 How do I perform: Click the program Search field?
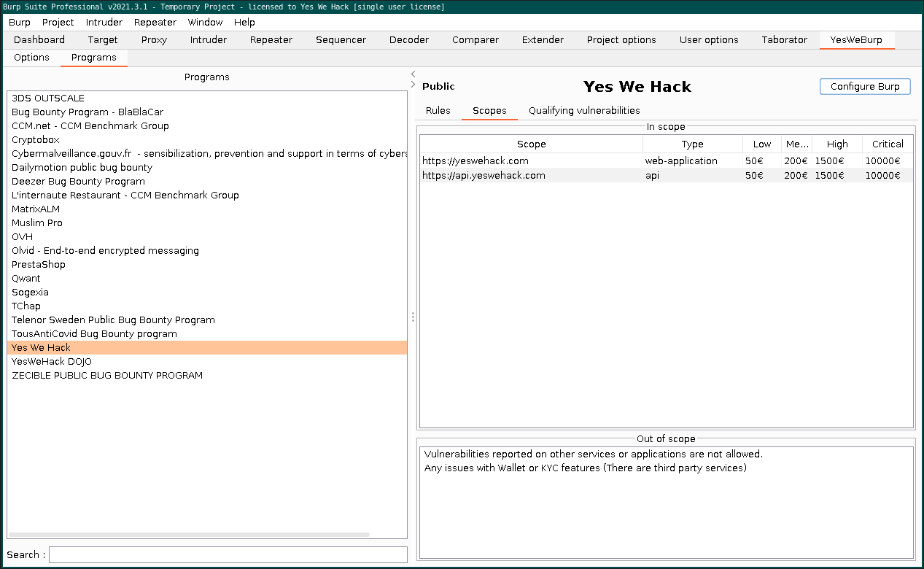click(x=228, y=554)
